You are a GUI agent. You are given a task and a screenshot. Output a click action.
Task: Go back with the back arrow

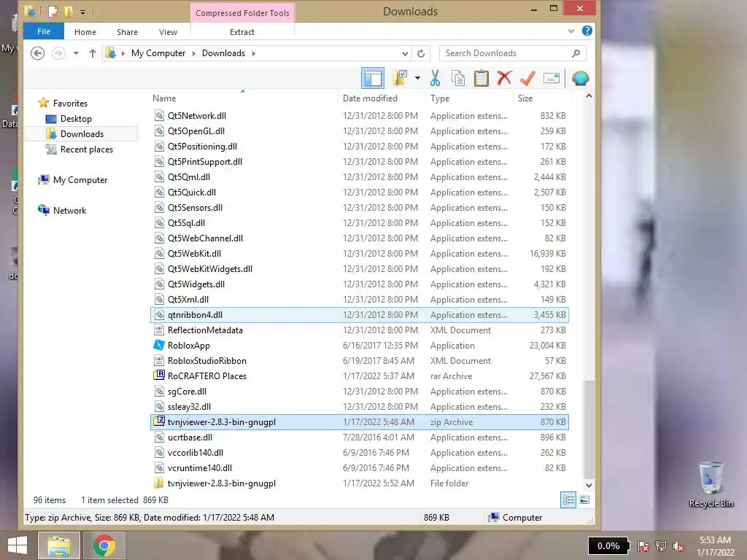pos(38,52)
